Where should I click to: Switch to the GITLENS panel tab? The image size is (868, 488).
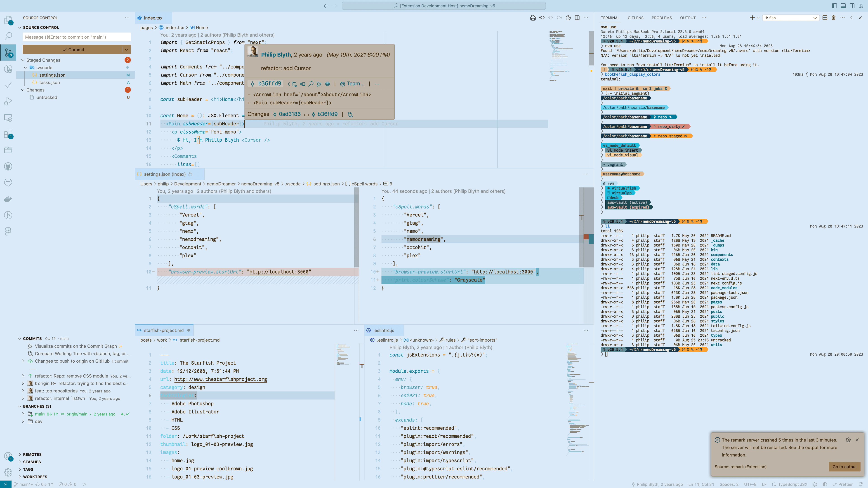click(635, 18)
